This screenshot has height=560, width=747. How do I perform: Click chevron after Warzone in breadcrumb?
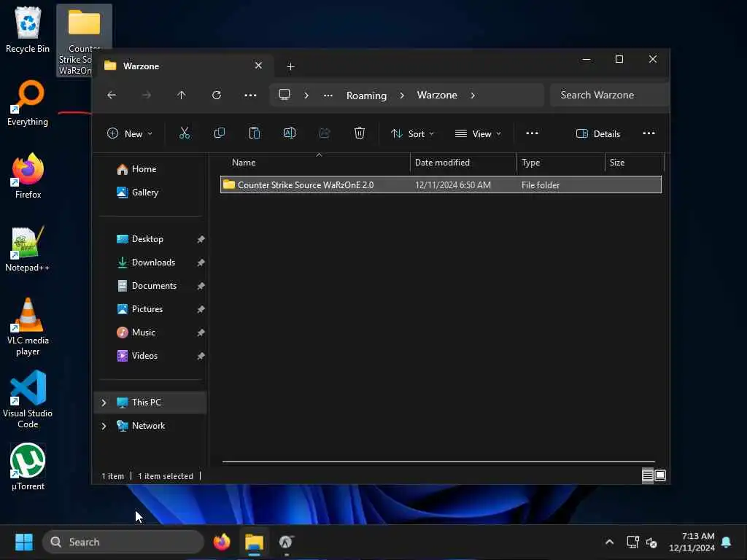point(473,96)
